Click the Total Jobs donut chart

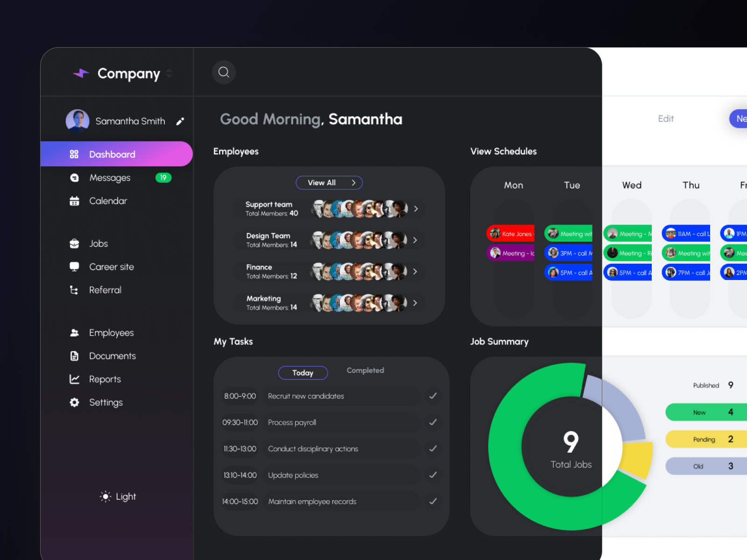pyautogui.click(x=571, y=447)
